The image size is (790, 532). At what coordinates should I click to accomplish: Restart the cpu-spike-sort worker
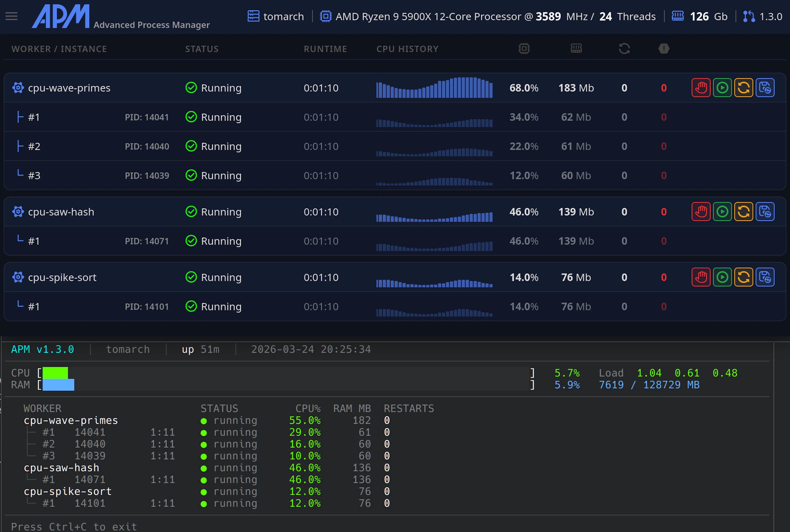coord(744,277)
